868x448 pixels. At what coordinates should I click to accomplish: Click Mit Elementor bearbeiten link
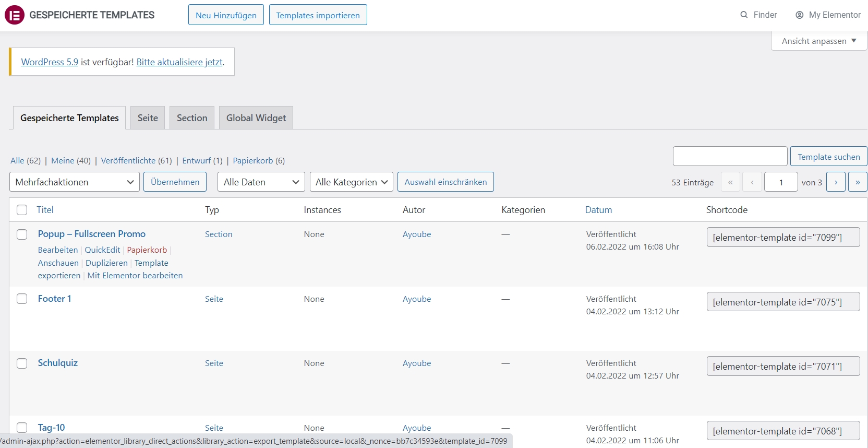135,276
